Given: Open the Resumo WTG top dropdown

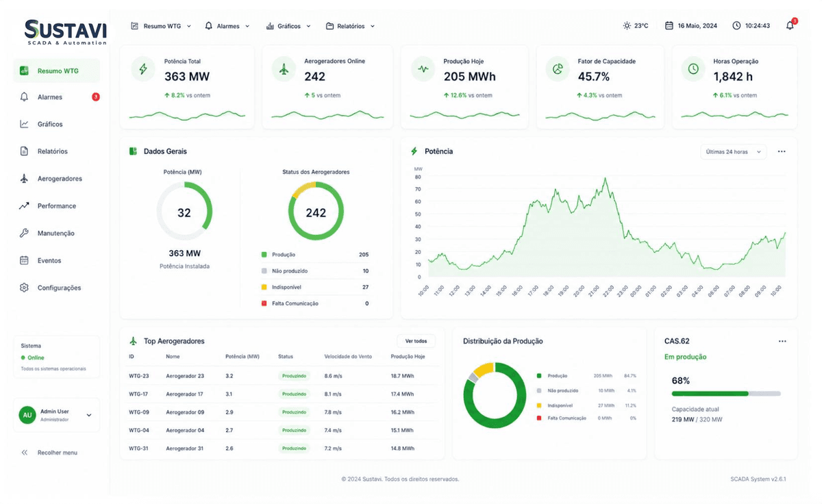Looking at the screenshot, I should (161, 26).
